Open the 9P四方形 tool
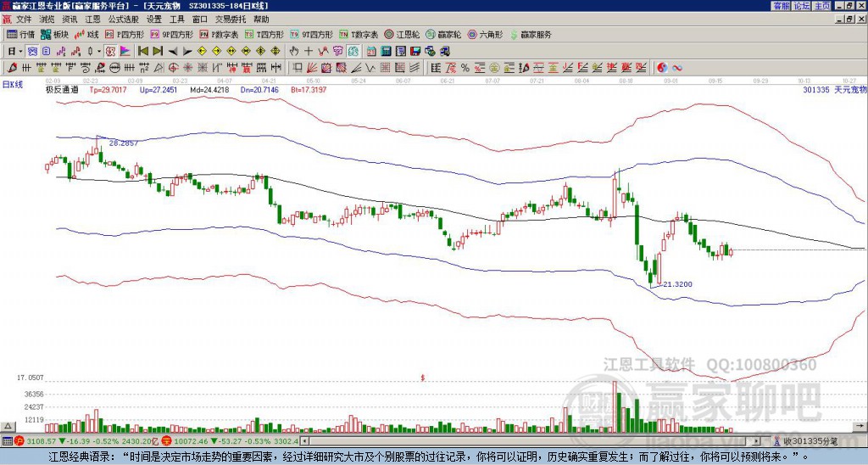 pos(171,34)
